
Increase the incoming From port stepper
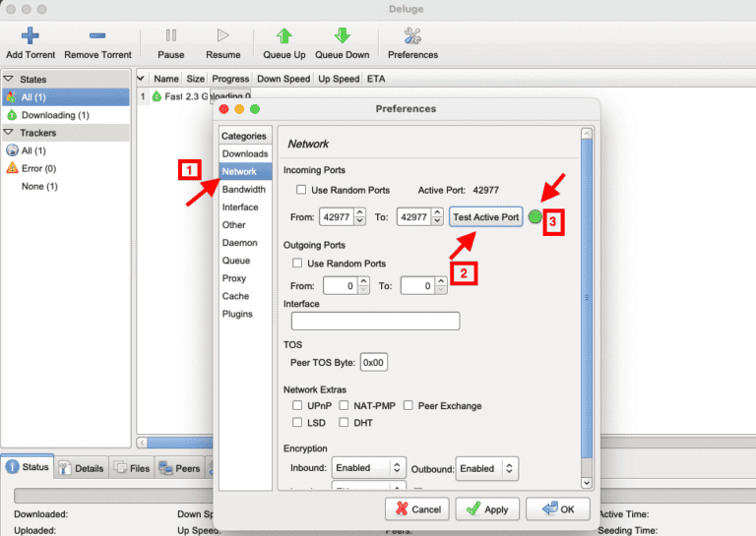click(x=360, y=211)
